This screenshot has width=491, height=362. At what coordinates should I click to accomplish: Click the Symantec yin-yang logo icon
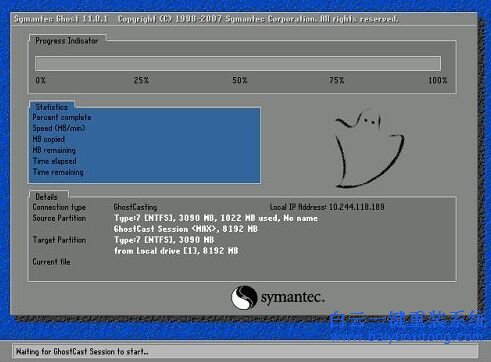tap(244, 297)
